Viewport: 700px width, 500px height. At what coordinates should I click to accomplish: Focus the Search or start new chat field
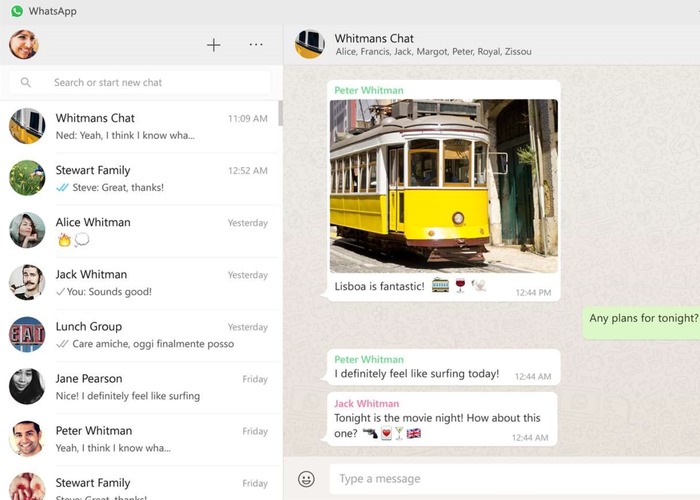[x=140, y=83]
